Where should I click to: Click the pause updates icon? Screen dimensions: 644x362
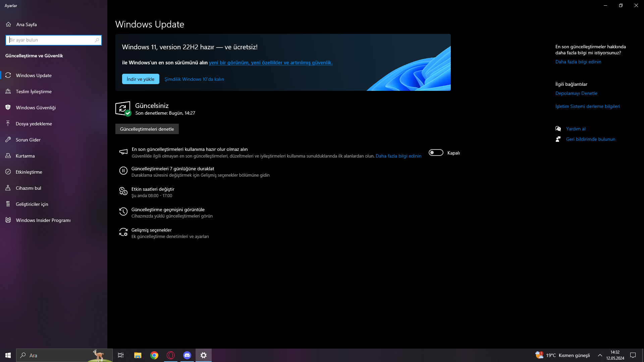pyautogui.click(x=123, y=171)
